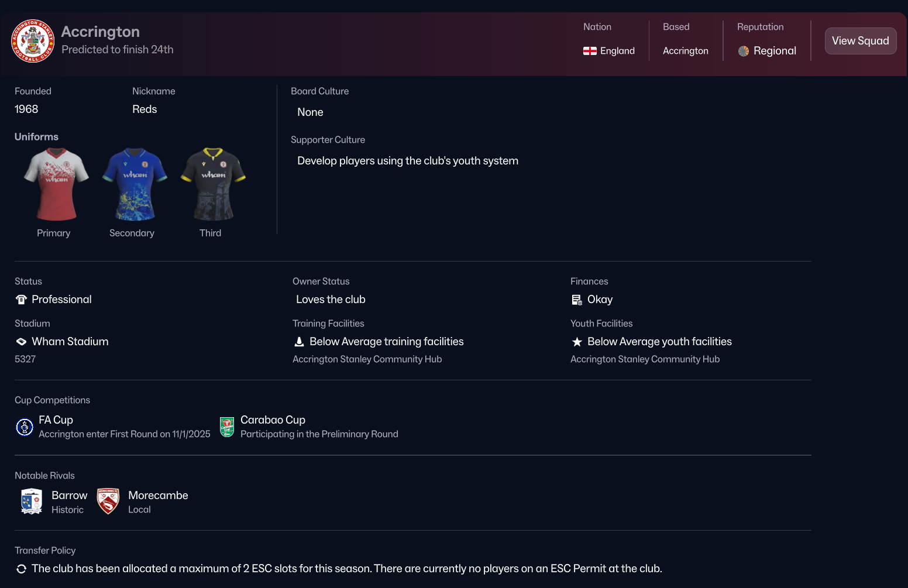Click the youth facilities star icon
This screenshot has height=588, width=908.
577,342
